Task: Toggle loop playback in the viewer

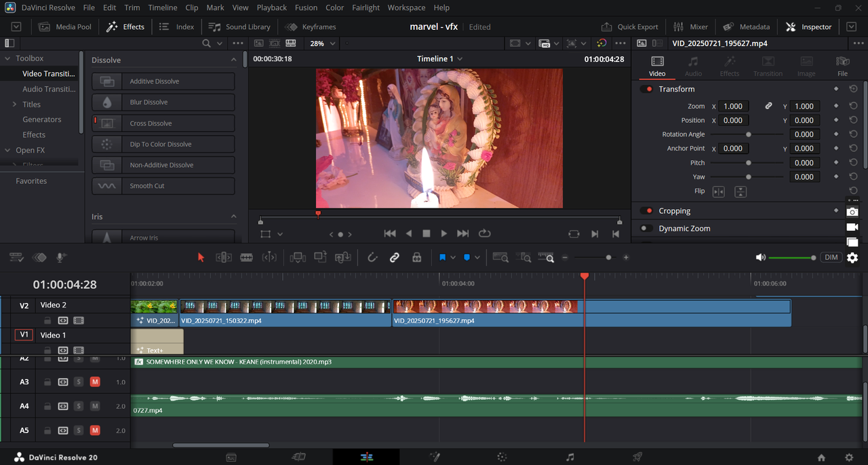Action: (484, 234)
